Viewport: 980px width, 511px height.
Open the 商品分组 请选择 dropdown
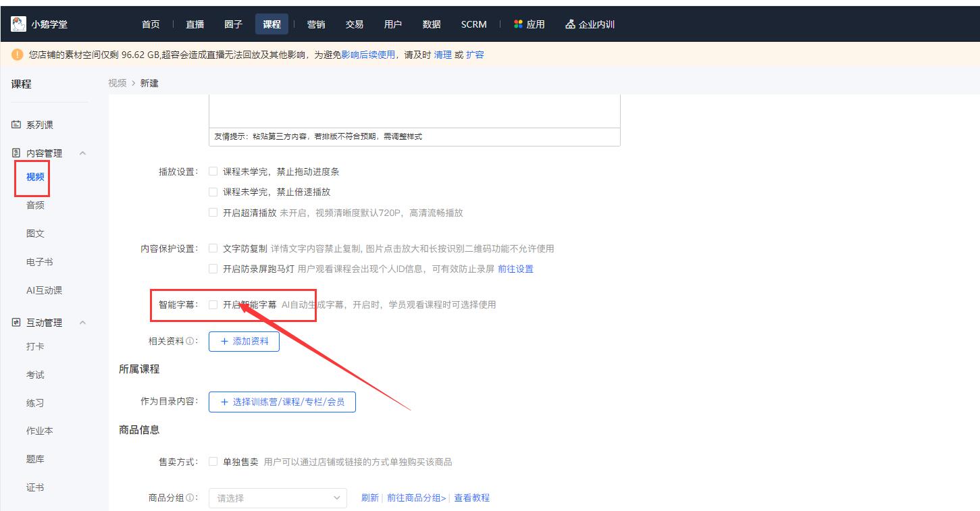coord(278,498)
